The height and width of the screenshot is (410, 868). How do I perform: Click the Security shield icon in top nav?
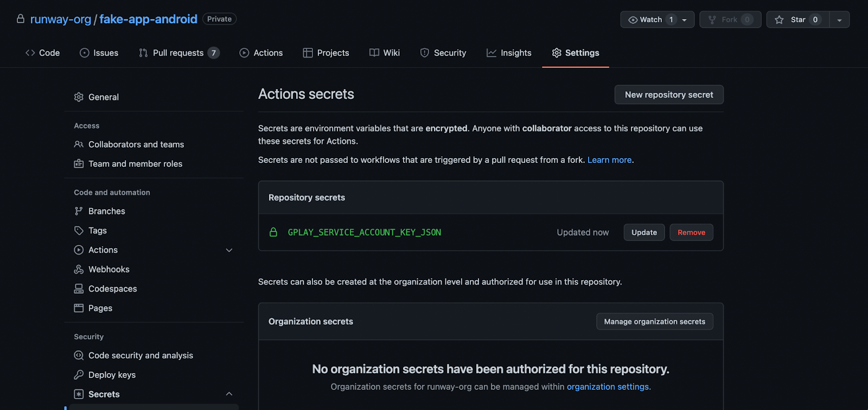pos(425,53)
